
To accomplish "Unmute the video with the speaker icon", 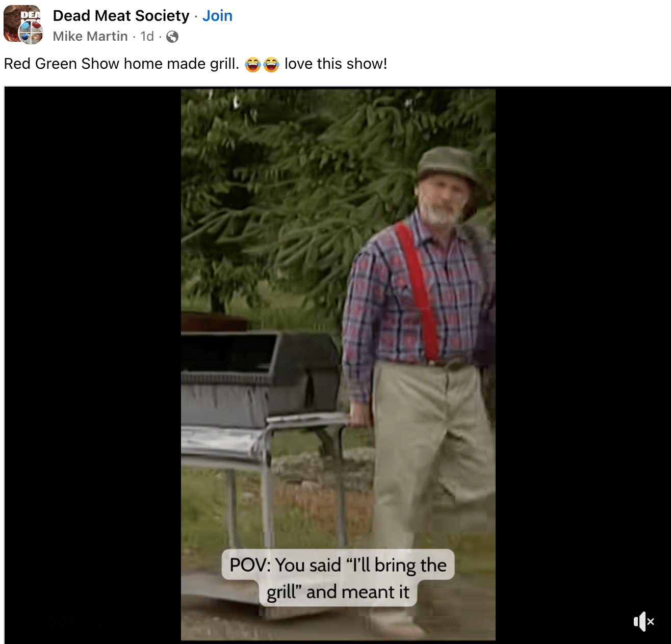I will click(x=643, y=622).
